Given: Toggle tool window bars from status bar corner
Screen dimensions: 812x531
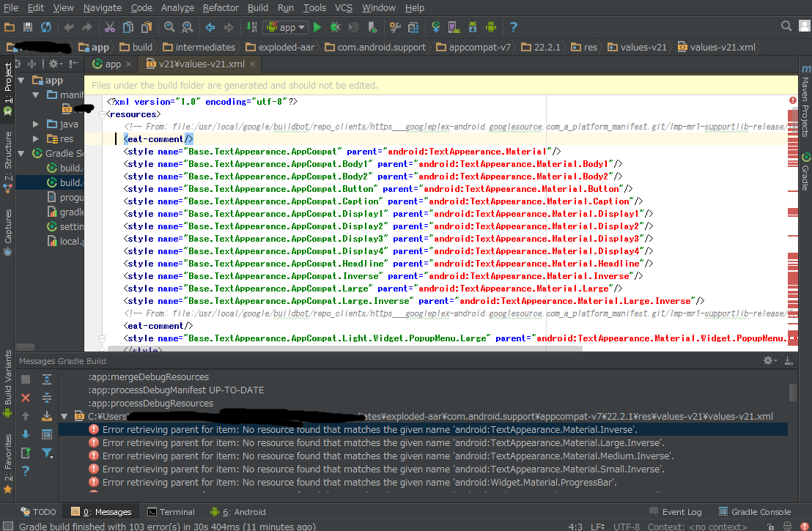Looking at the screenshot, I should 8,527.
